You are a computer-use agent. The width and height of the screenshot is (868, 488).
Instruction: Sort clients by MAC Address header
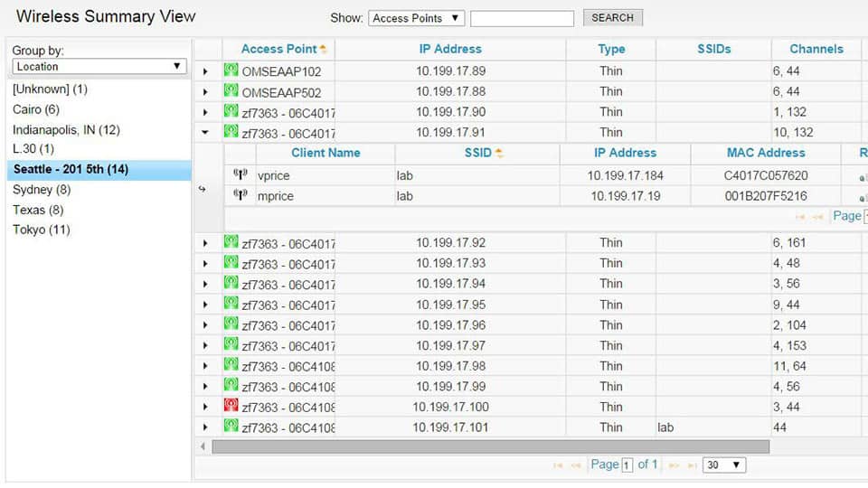[x=766, y=153]
